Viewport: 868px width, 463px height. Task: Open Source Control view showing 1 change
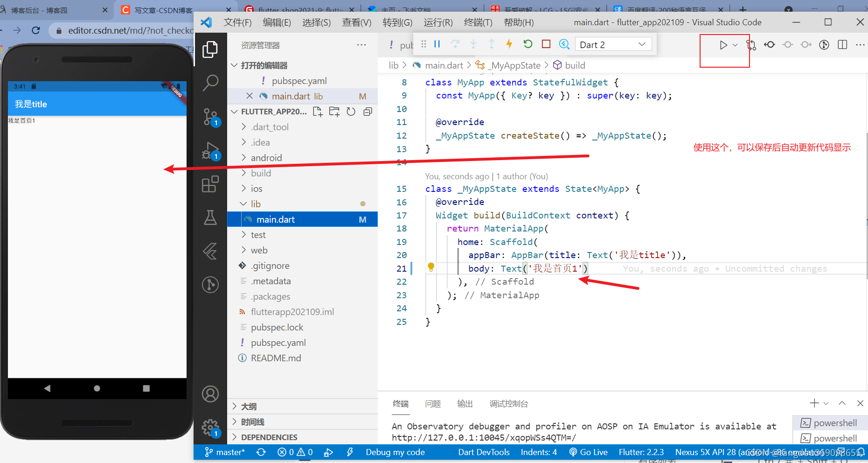(x=210, y=117)
